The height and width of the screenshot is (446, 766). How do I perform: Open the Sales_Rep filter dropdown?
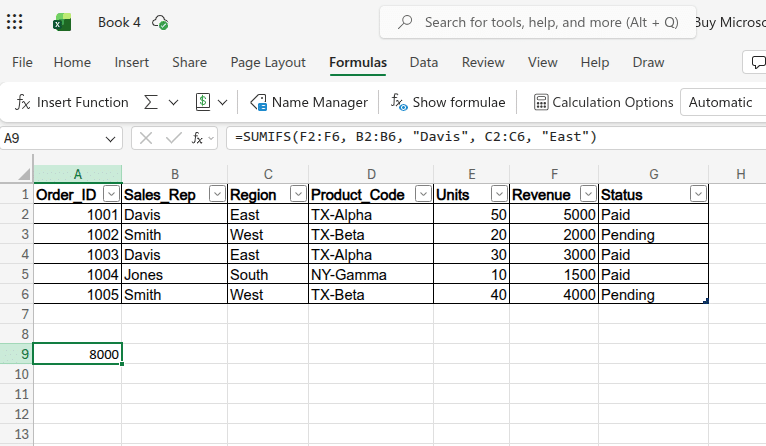tap(216, 194)
